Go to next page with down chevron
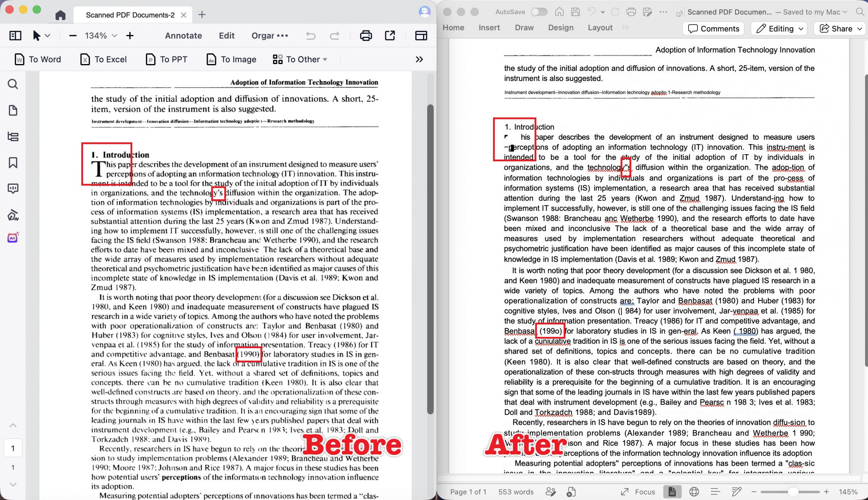 click(13, 484)
